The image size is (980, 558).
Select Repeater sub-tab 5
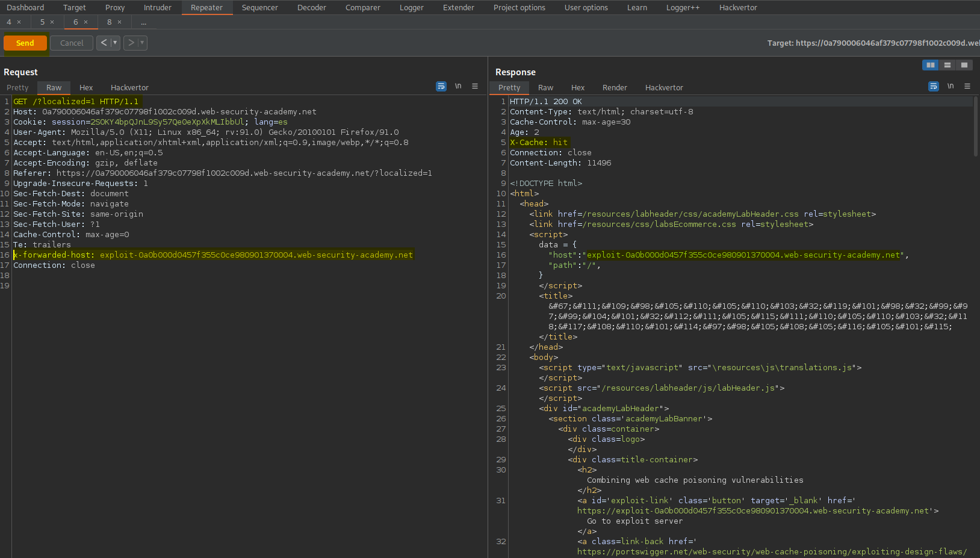(x=43, y=22)
